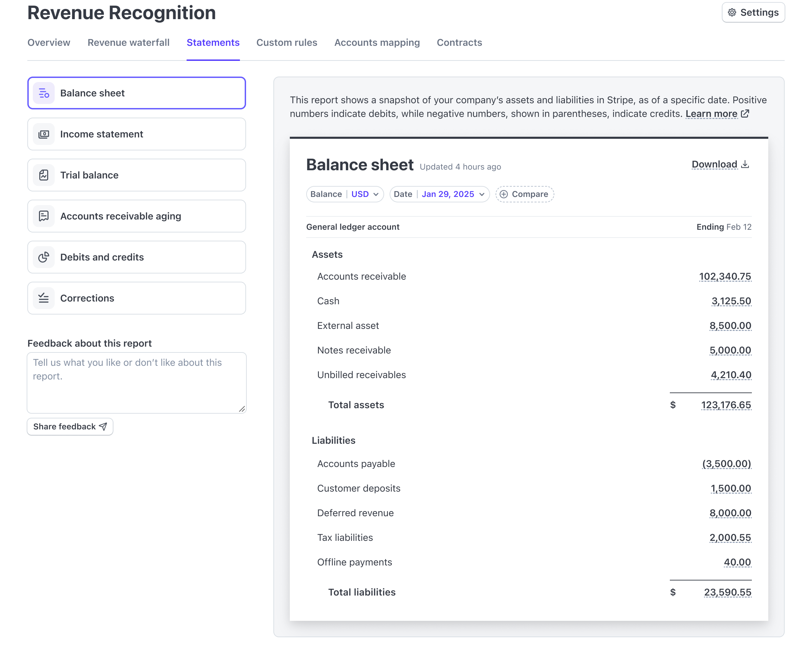Click the Contracts navigation item
Viewport: 812px width, 668px height.
click(459, 42)
